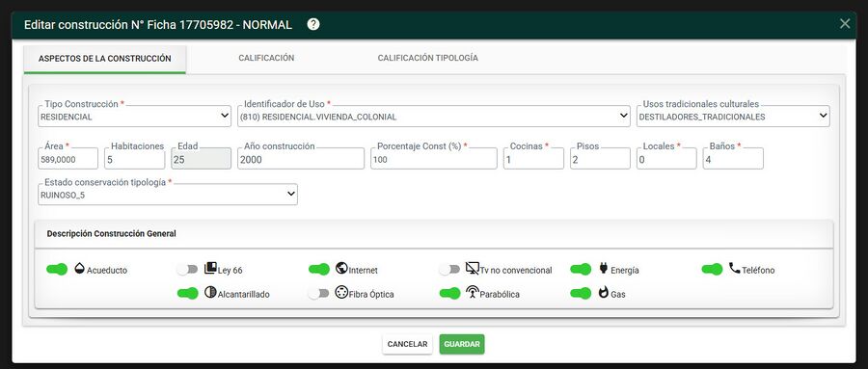This screenshot has height=369, width=868.
Task: Click the Cancelar button
Action: 407,344
